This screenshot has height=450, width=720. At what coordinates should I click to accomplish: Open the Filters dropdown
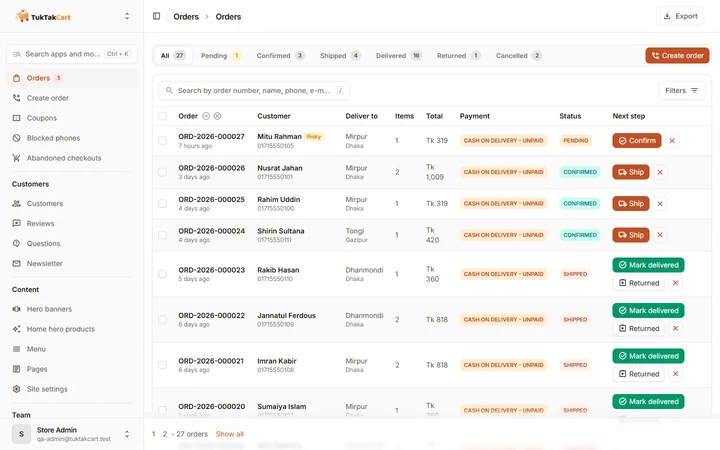(681, 90)
